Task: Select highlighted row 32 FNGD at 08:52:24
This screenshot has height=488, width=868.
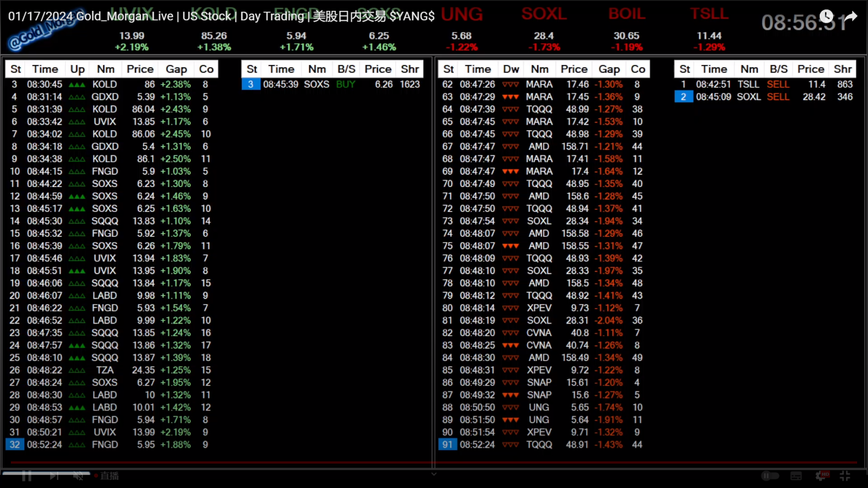Action: coord(111,445)
